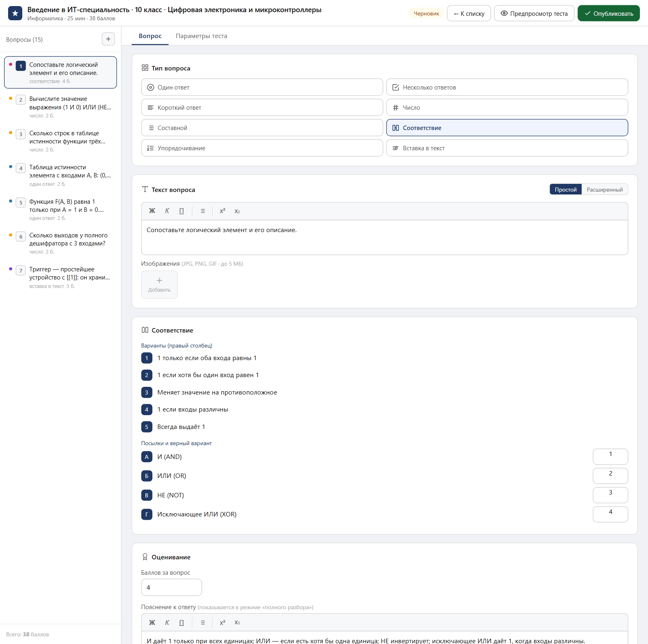This screenshot has width=648, height=644.
Task: Apply italic in explanation toolbar
Action: click(167, 623)
